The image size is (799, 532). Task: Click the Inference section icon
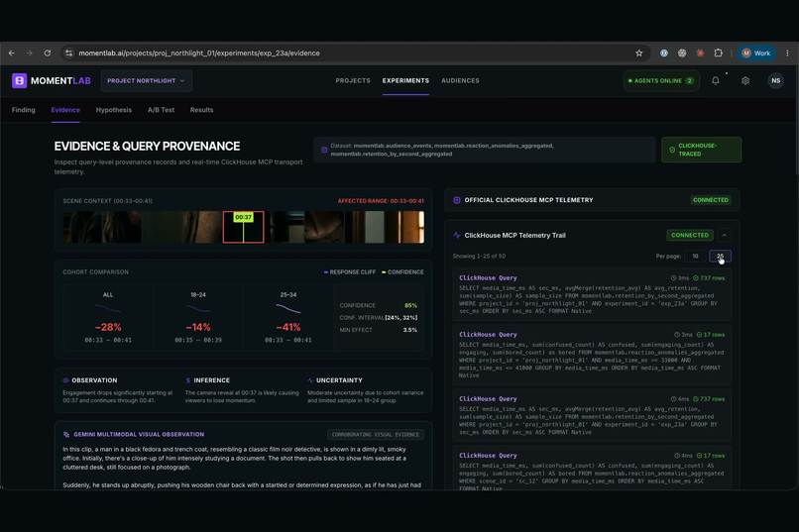(x=188, y=380)
